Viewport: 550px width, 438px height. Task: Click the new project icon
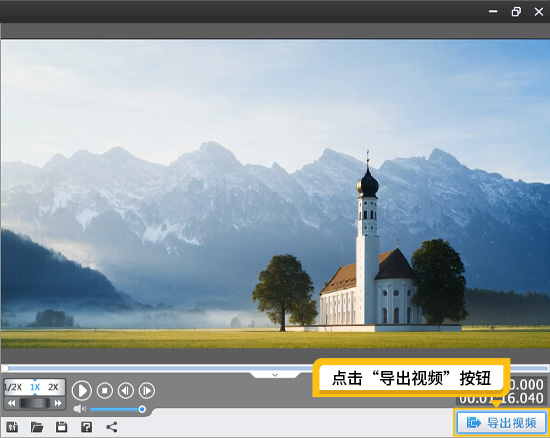pos(12,427)
